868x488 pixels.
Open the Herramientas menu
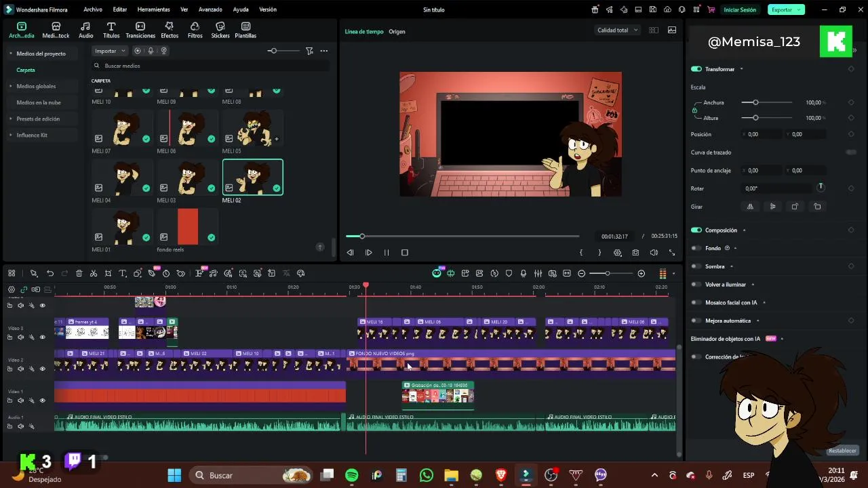coord(153,9)
